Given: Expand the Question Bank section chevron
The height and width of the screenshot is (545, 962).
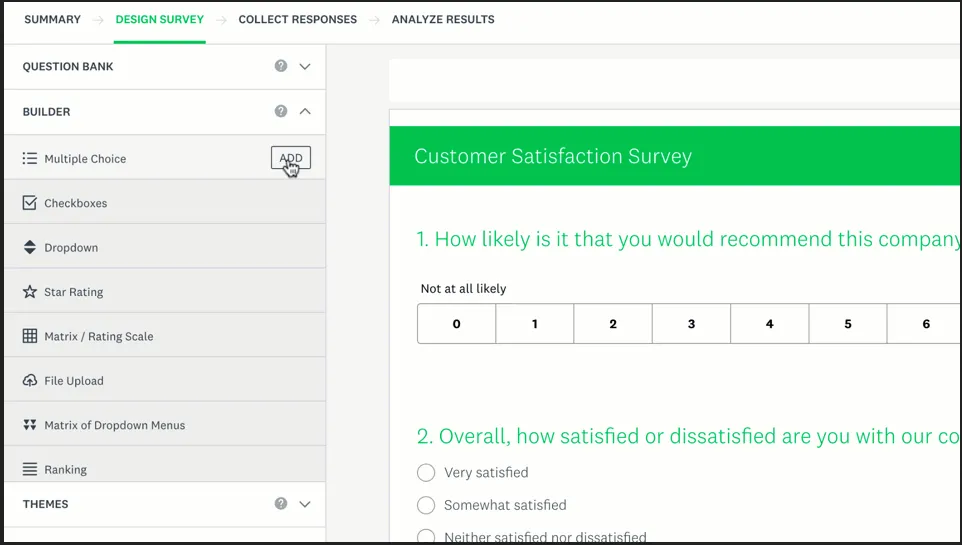Looking at the screenshot, I should [x=305, y=66].
